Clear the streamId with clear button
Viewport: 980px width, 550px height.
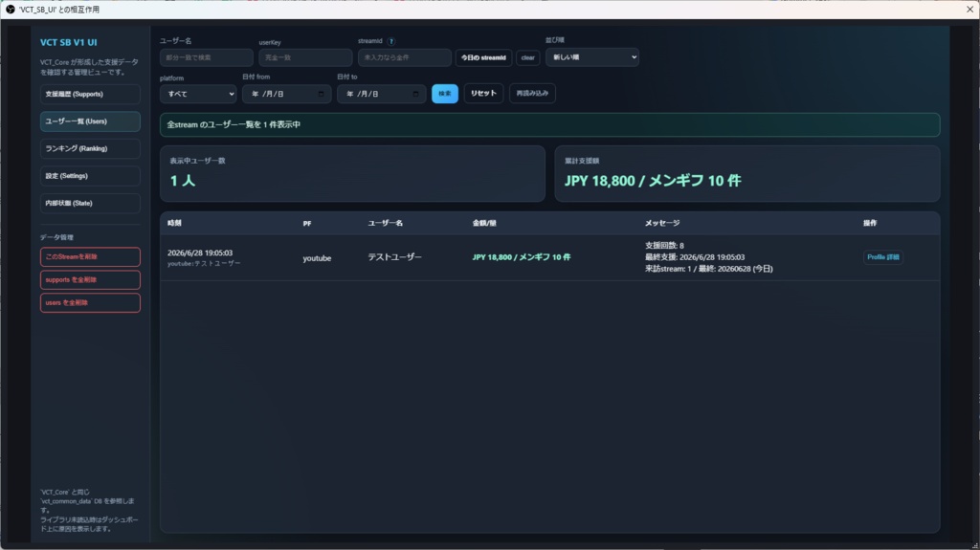[528, 57]
